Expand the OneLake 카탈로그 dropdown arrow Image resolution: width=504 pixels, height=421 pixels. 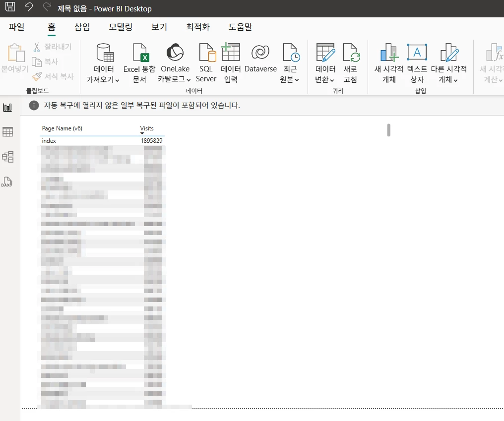[189, 80]
